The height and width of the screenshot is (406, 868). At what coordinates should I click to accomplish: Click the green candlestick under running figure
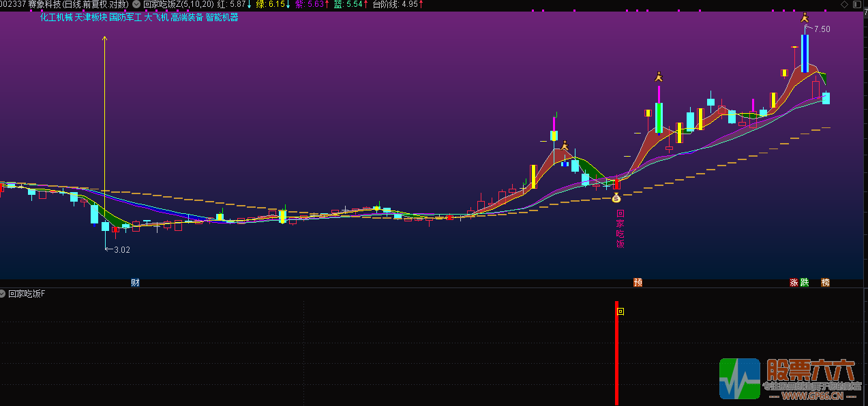[659, 118]
